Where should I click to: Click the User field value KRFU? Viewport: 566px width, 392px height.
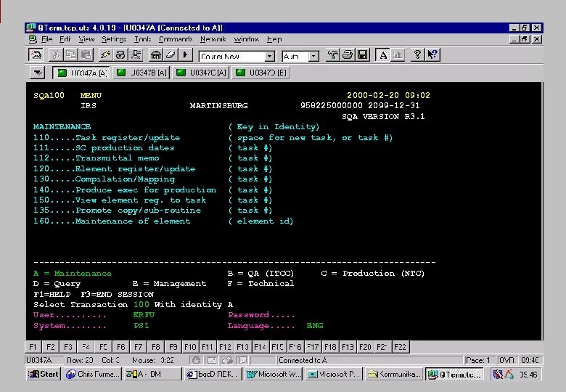pyautogui.click(x=144, y=315)
